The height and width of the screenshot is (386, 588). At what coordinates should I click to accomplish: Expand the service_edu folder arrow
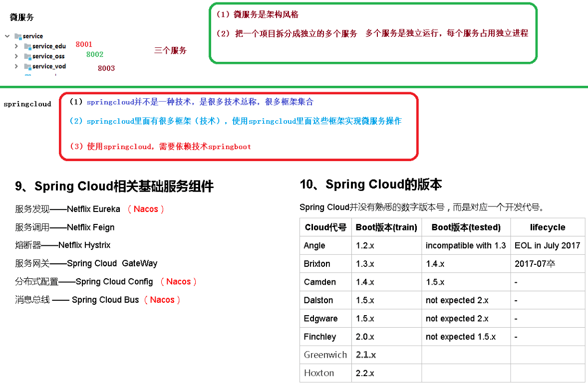click(x=16, y=46)
